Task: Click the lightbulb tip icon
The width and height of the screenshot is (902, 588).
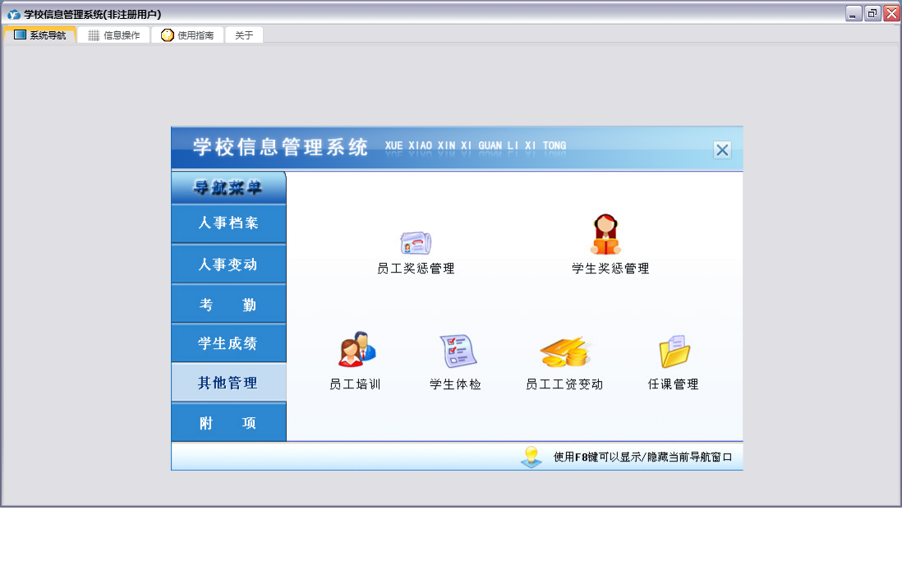Action: tap(531, 457)
